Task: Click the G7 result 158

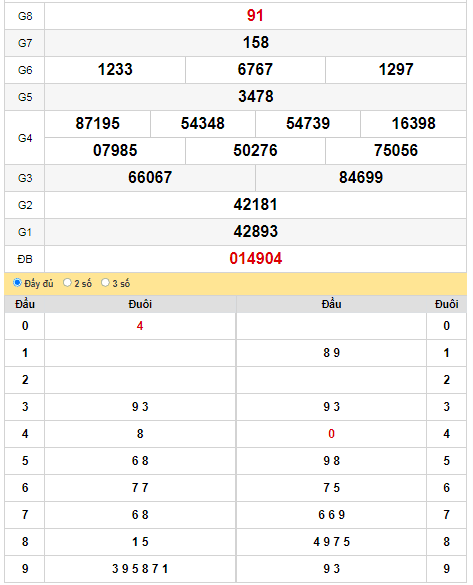Action: (256, 43)
